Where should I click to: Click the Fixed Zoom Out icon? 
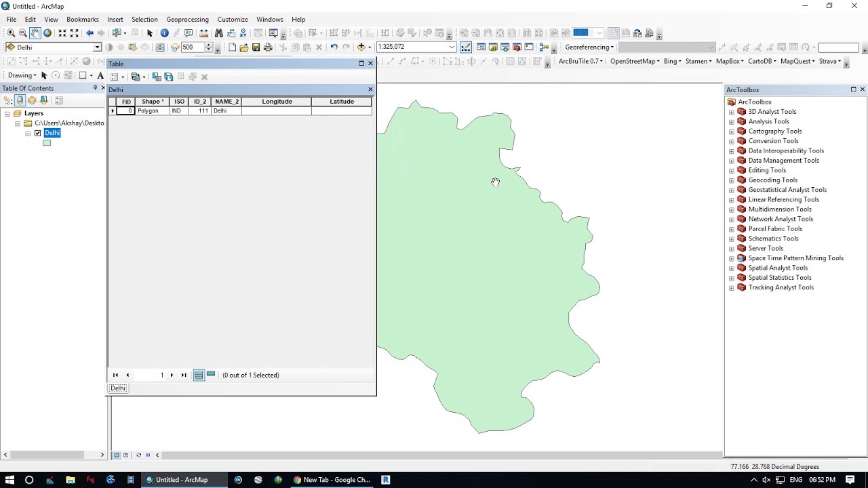(75, 33)
